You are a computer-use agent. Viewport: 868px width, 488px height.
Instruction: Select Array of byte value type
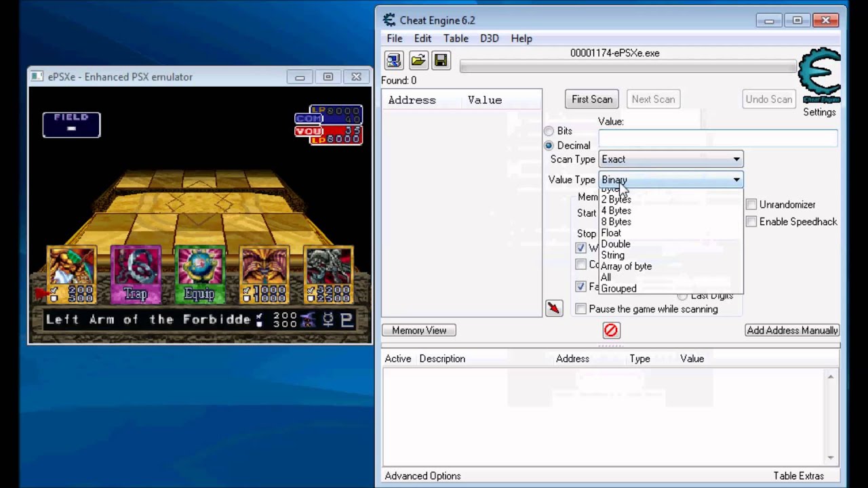click(671, 266)
